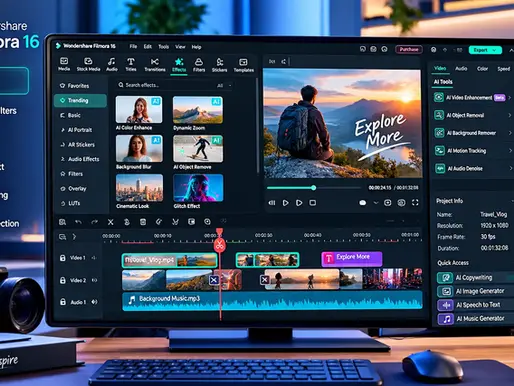The image size is (514, 386).
Task: Select the Trending effects category
Action: 80,100
